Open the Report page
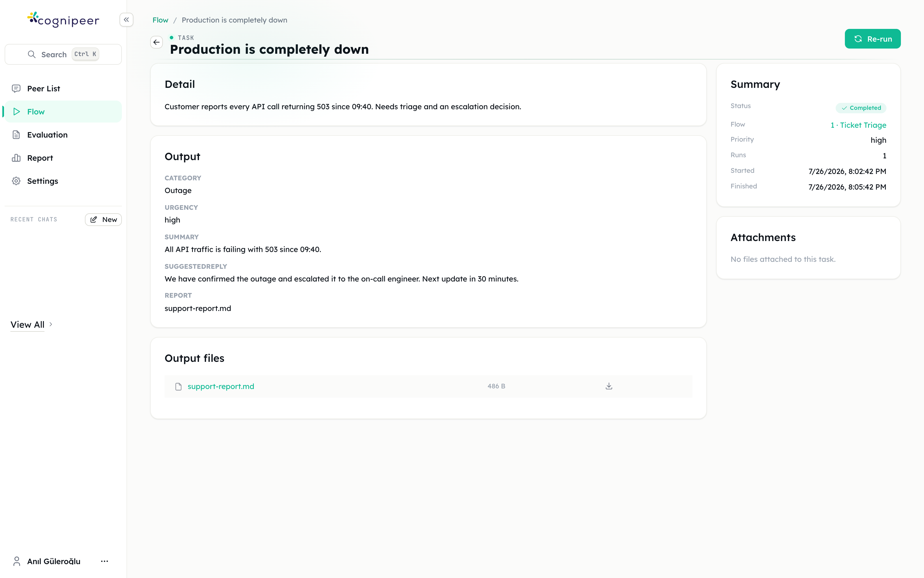Image resolution: width=924 pixels, height=578 pixels. (x=64, y=158)
